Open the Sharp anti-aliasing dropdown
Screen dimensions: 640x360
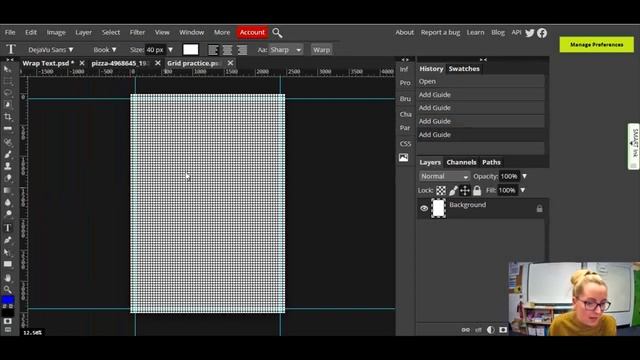tap(286, 50)
